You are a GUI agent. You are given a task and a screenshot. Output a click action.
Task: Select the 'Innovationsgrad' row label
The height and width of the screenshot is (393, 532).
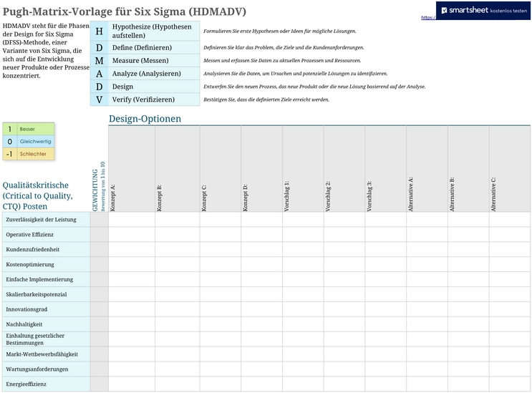click(x=46, y=309)
